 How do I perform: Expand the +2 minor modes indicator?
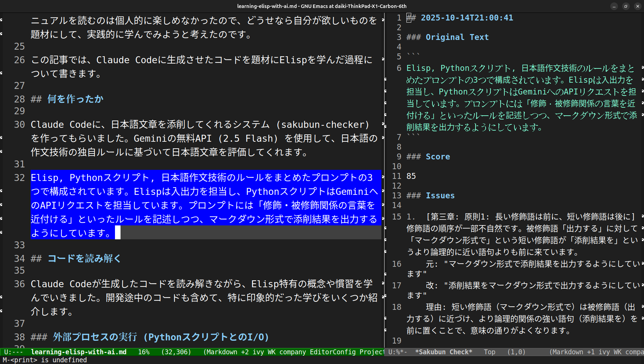click(245, 352)
